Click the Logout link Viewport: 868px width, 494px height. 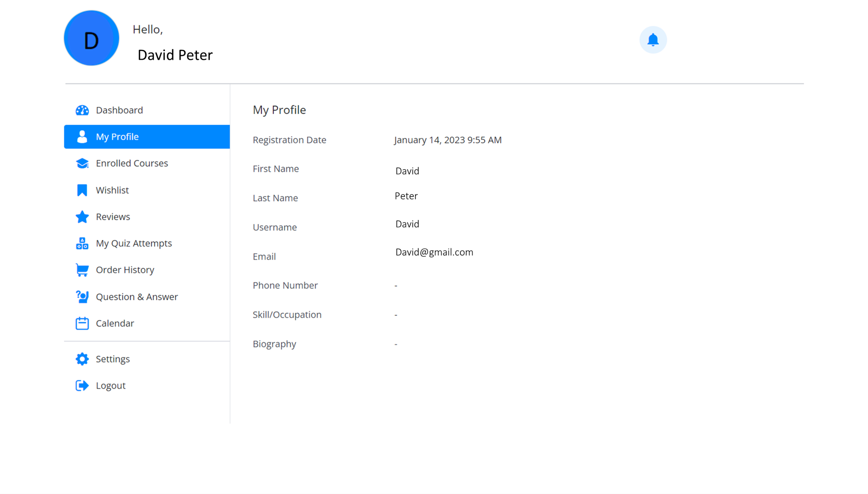pos(110,386)
